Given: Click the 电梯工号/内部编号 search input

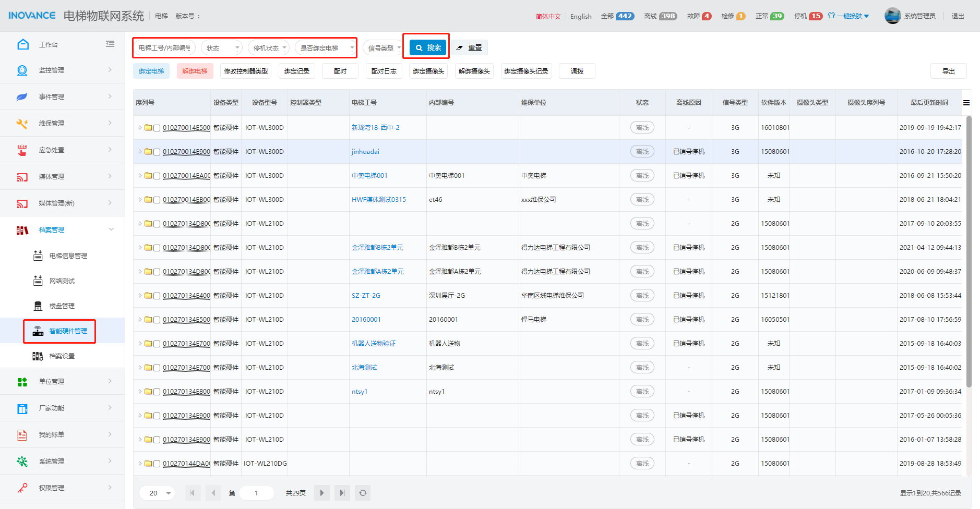Looking at the screenshot, I should 165,48.
